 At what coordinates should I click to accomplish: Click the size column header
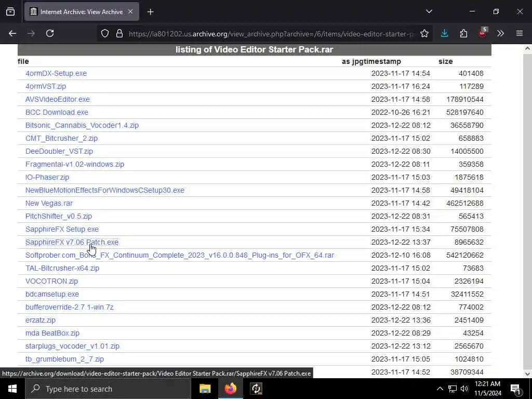point(445,61)
